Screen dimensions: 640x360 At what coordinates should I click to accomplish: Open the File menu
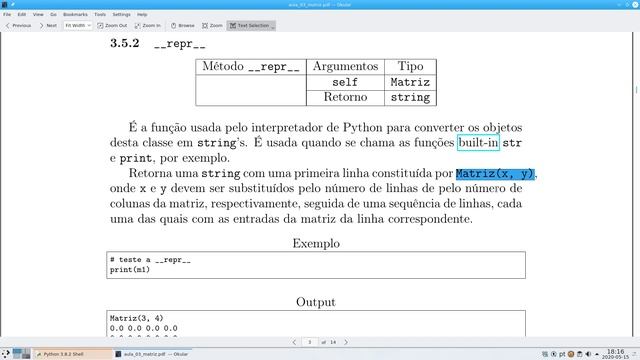pos(7,14)
